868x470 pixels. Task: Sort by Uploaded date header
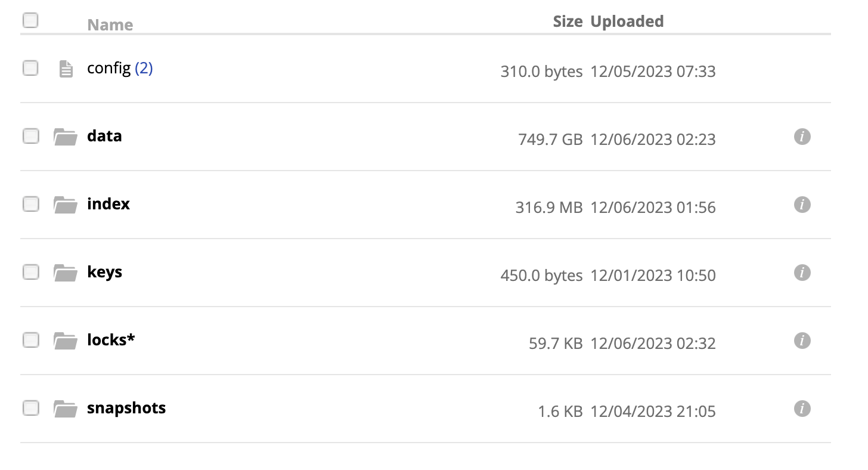627,21
